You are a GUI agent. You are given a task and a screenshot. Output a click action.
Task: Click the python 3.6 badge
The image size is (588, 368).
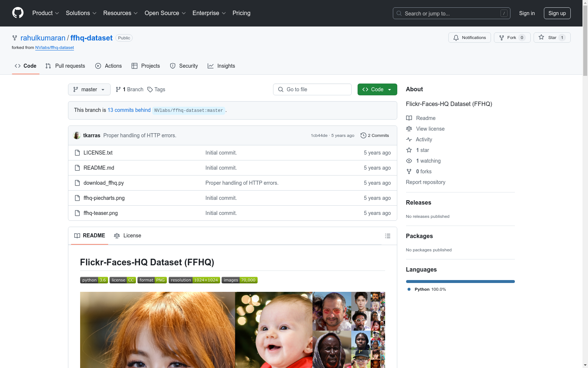point(94,280)
